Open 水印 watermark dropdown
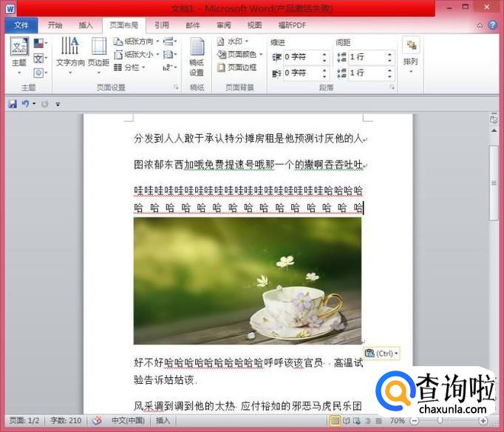The image size is (504, 432). [233, 41]
